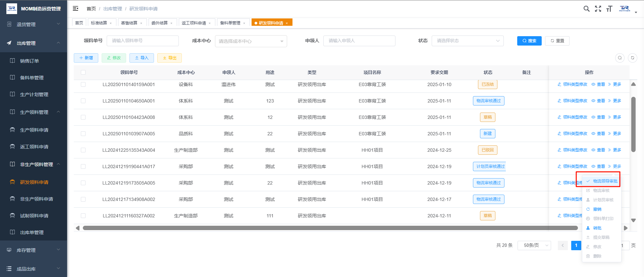The image size is (644, 277).
Task: Open 研发领料申请 in the sidebar
Action: pos(34,182)
